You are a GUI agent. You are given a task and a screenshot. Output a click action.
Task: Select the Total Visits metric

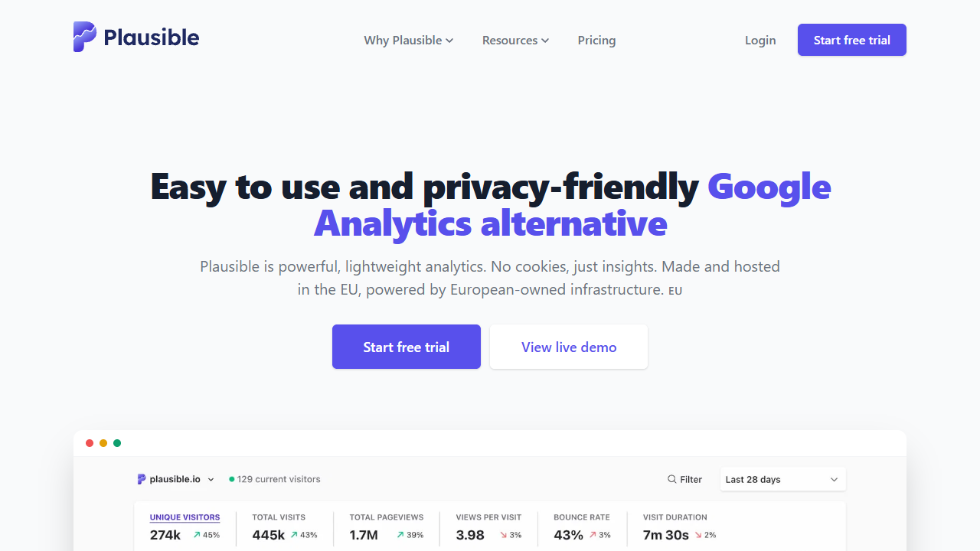pyautogui.click(x=279, y=517)
